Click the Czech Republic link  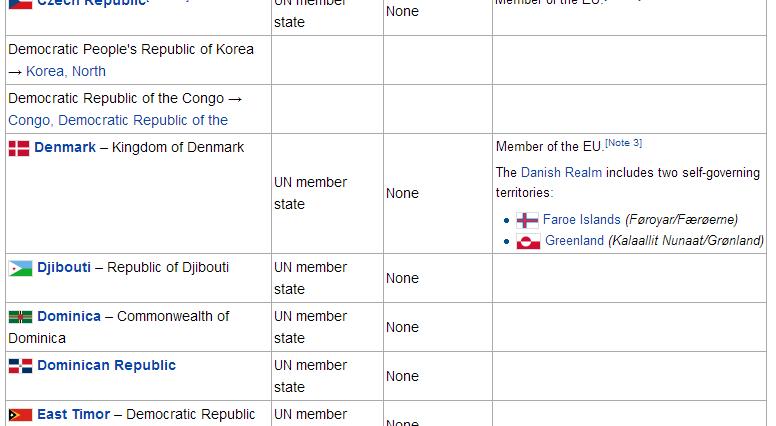tap(92, 3)
